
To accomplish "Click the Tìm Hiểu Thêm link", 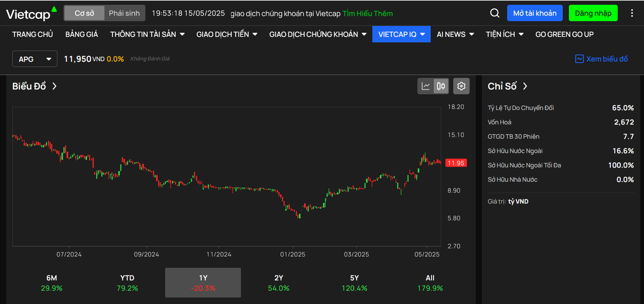I will coord(368,14).
